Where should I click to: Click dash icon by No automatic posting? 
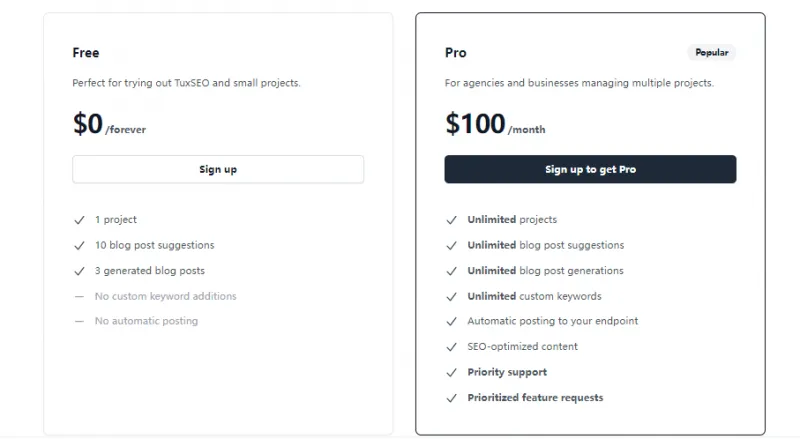pos(79,322)
